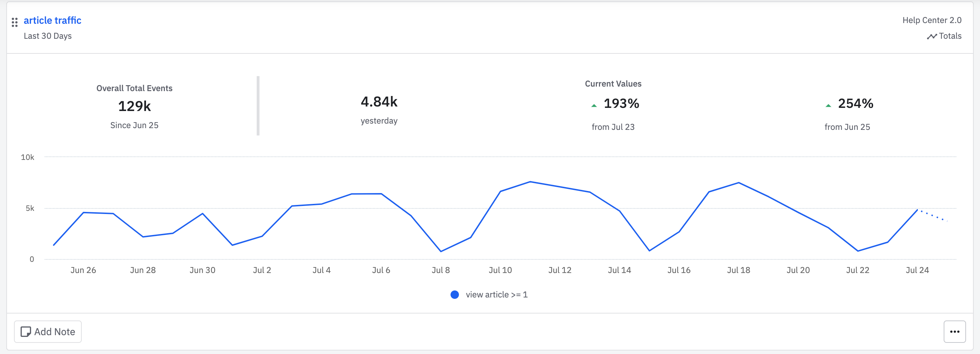Click the Totals line-chart icon
This screenshot has width=980, height=354.
tap(932, 36)
